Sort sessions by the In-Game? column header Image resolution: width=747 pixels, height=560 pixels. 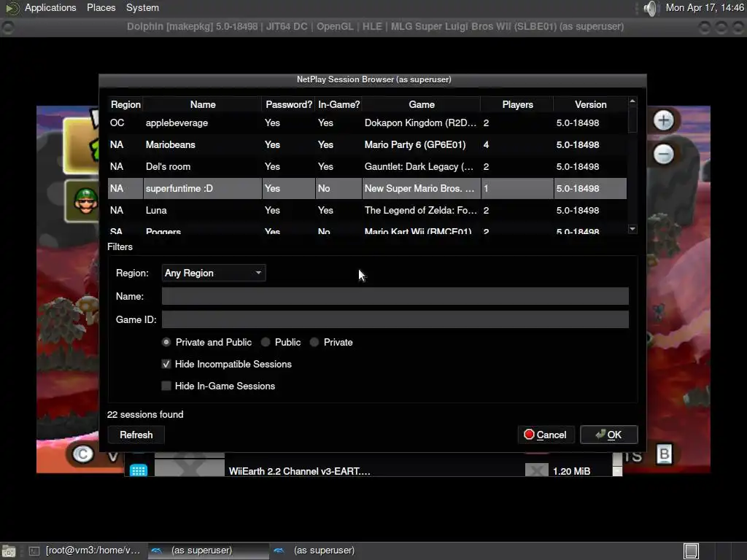coord(338,104)
